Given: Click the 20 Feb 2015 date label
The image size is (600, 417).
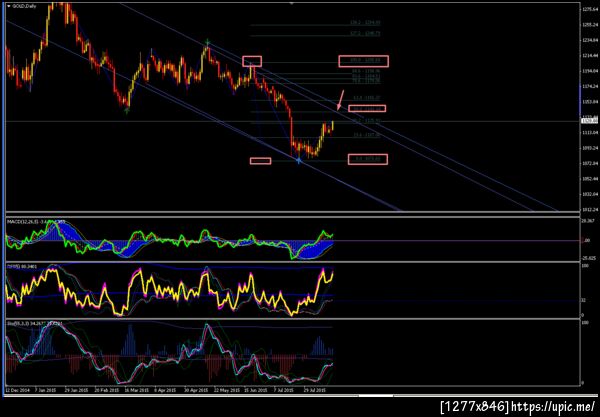Looking at the screenshot, I should point(107,391).
